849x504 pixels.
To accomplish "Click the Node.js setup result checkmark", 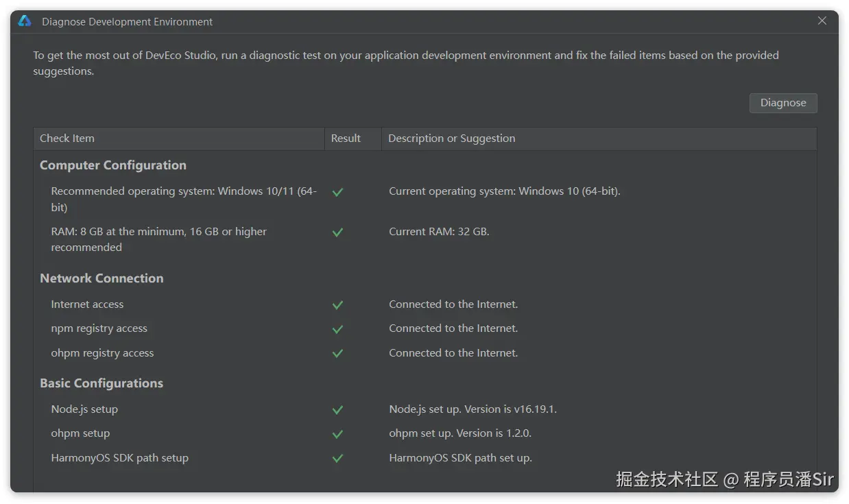I will [x=337, y=410].
